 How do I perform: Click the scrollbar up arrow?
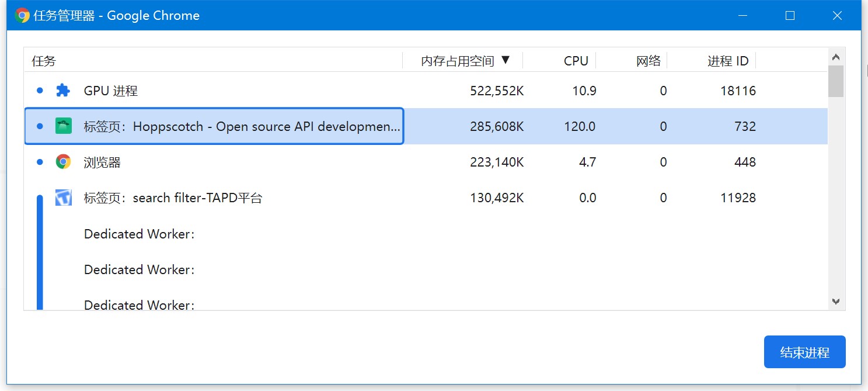[836, 57]
